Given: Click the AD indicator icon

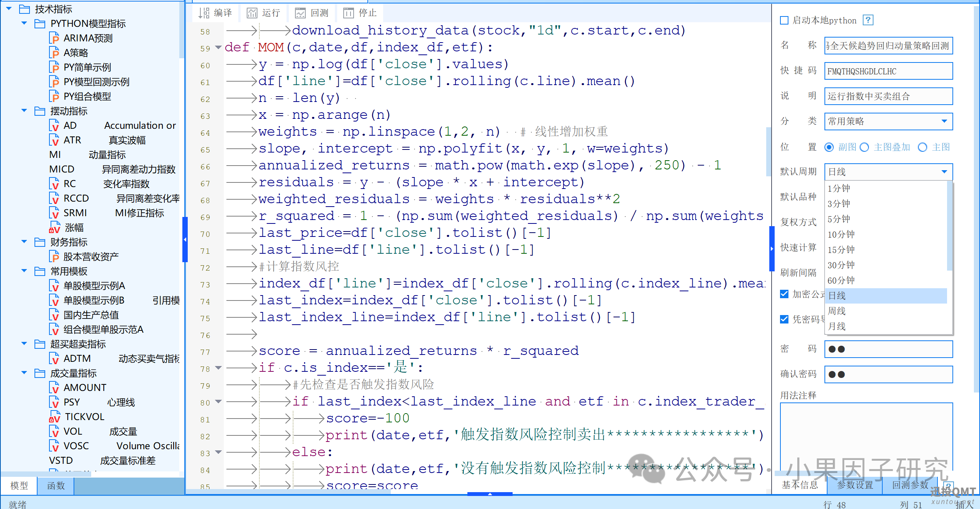Looking at the screenshot, I should 54,126.
